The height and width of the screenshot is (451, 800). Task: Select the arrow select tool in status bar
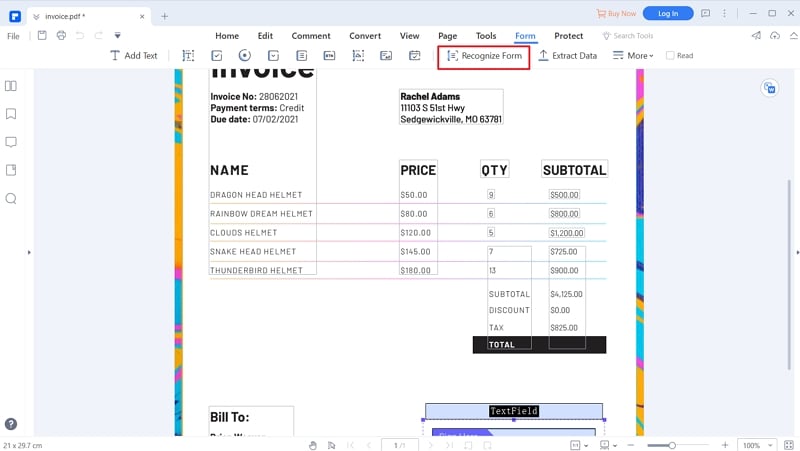pos(331,445)
